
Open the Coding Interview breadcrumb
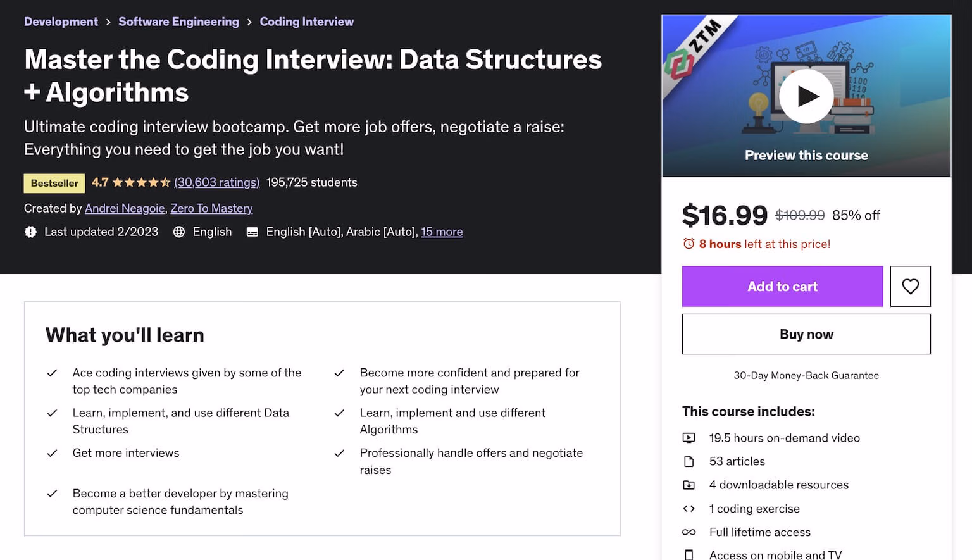pos(306,22)
